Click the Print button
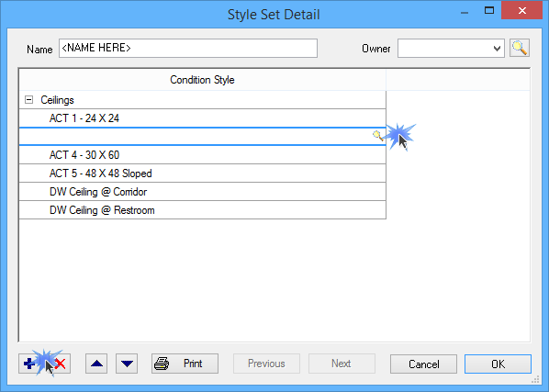The image size is (549, 392). pyautogui.click(x=185, y=364)
